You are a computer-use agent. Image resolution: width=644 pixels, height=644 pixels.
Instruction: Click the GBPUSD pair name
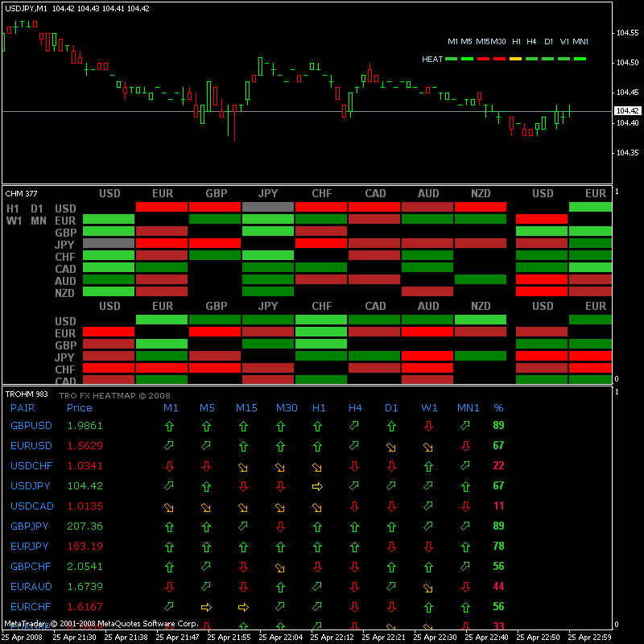(31, 426)
